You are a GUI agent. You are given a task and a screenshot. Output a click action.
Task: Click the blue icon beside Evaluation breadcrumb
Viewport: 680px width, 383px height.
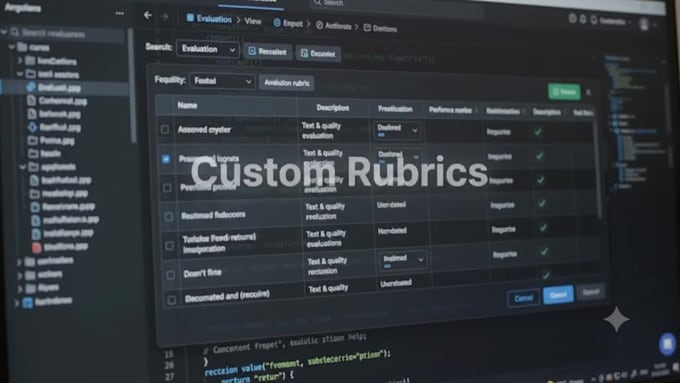click(x=190, y=18)
